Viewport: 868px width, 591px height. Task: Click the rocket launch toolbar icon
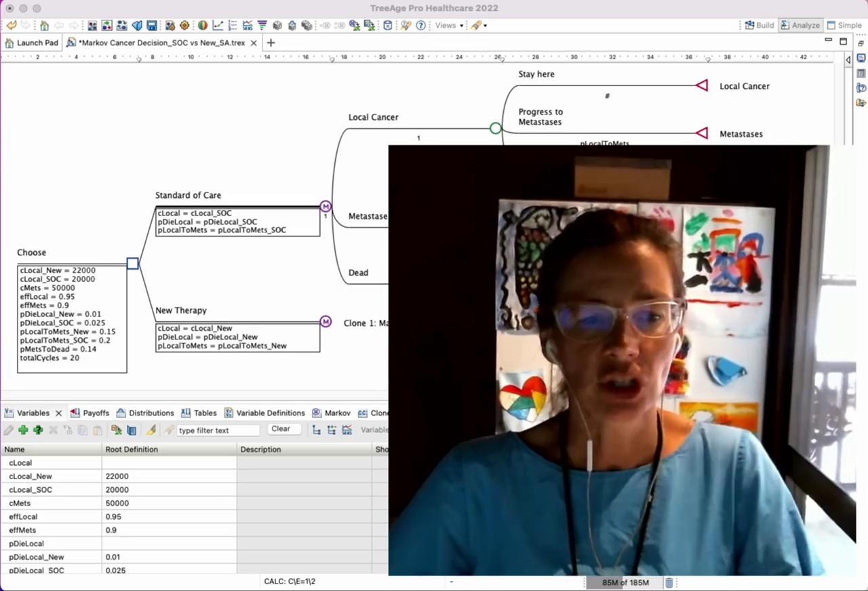pos(476,26)
